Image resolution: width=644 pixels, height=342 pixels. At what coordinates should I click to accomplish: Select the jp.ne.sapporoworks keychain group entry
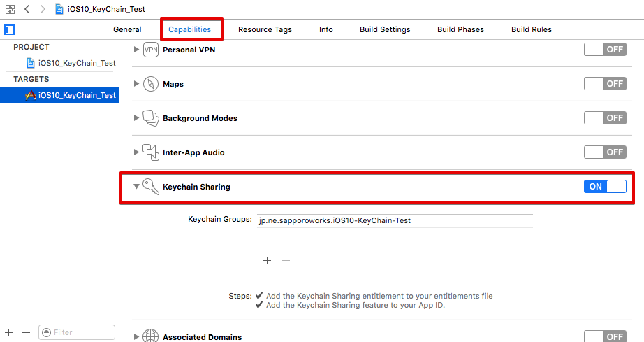[334, 220]
